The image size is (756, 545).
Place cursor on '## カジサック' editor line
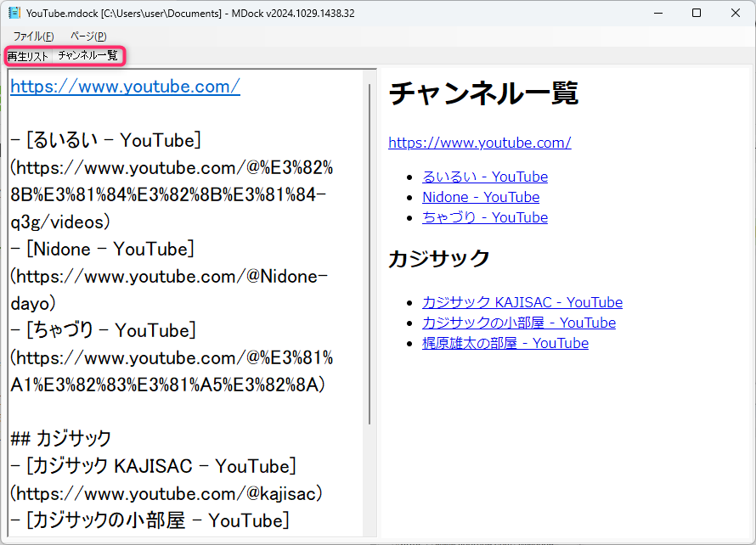click(x=61, y=439)
